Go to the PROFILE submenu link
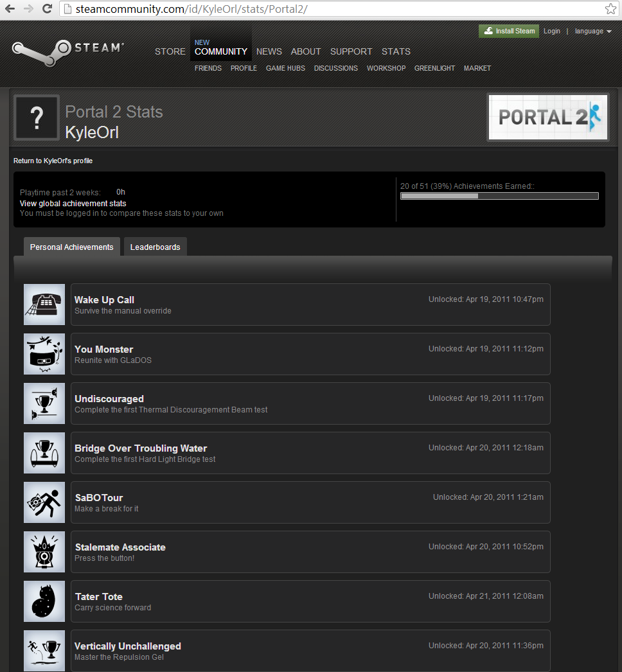 (244, 68)
